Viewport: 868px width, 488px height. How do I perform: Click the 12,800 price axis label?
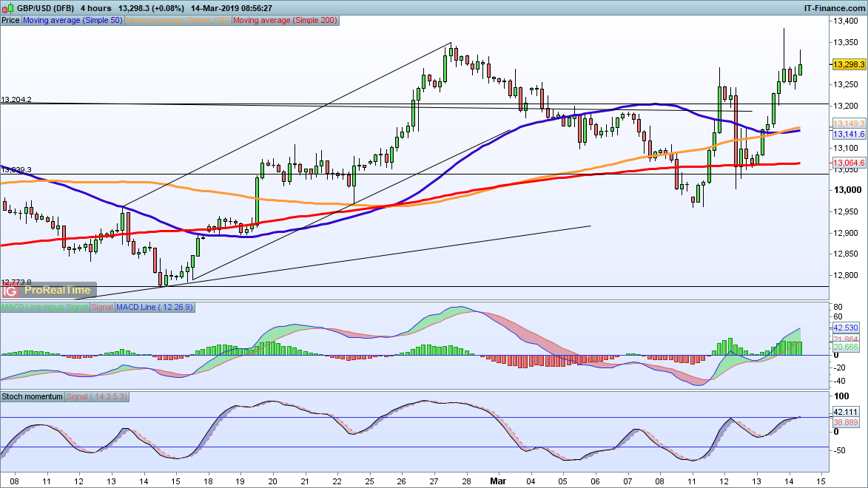point(847,275)
